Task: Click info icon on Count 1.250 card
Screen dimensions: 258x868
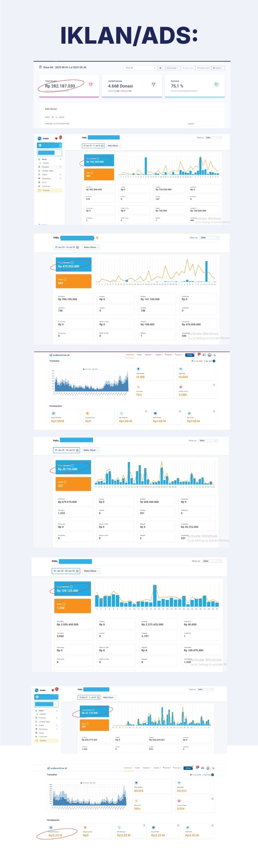Action: point(64,604)
